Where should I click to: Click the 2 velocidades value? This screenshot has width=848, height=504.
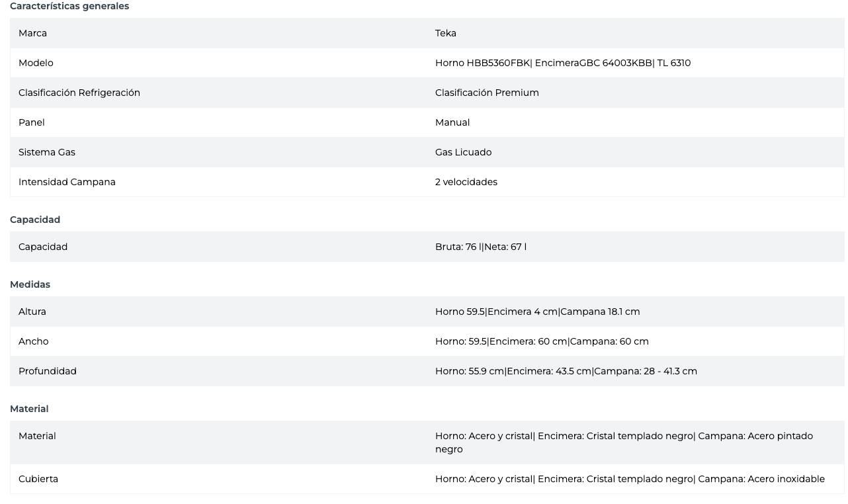[x=466, y=182]
